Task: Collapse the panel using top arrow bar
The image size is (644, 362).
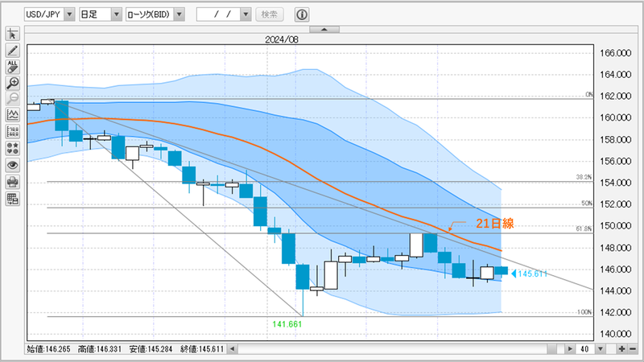Action: point(324,29)
